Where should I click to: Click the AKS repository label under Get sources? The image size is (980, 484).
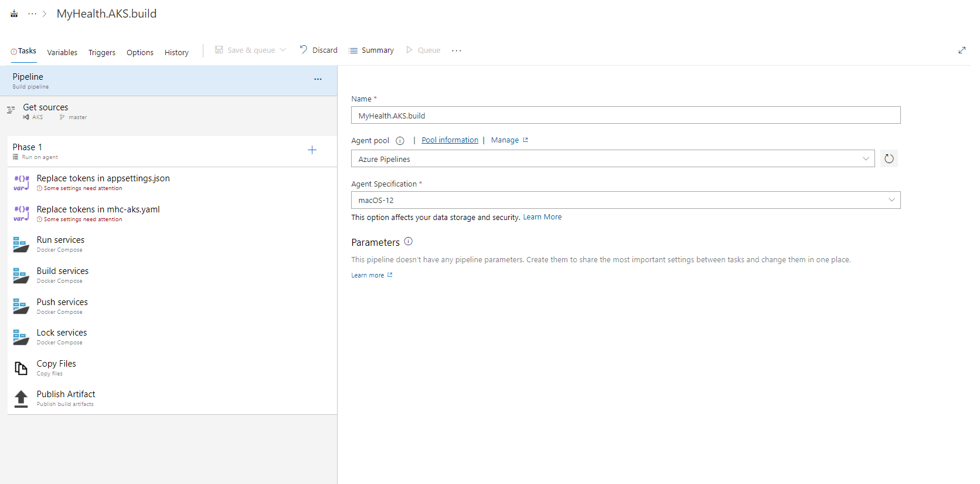click(33, 117)
